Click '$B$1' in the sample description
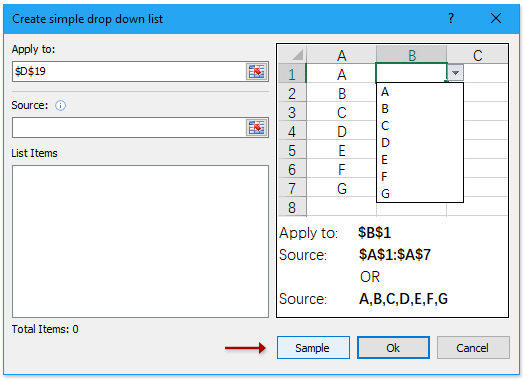The height and width of the screenshot is (380, 525). (374, 233)
